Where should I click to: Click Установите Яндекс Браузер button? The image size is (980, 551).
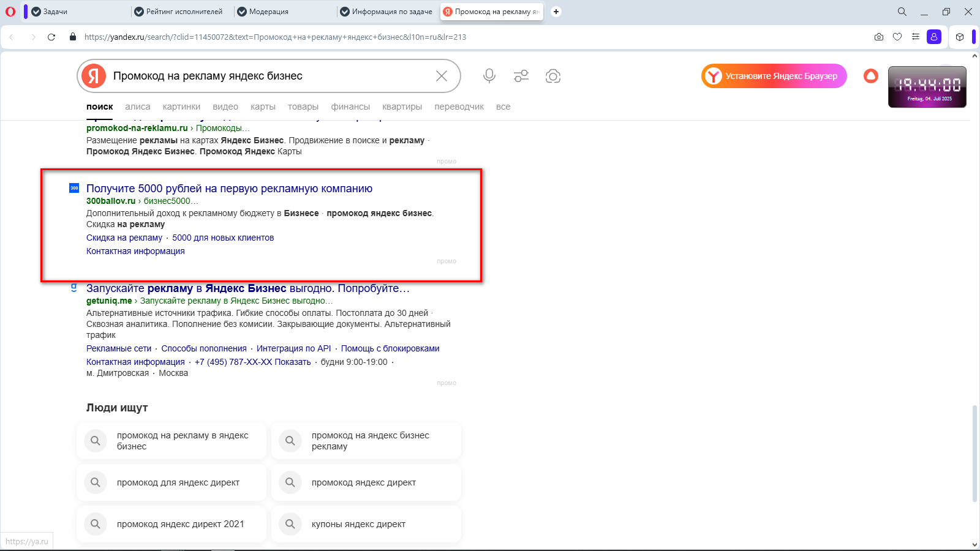point(774,76)
